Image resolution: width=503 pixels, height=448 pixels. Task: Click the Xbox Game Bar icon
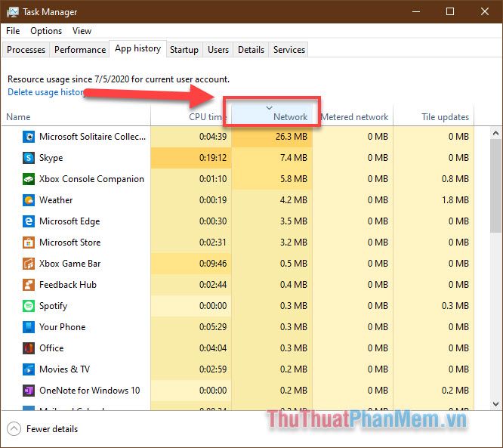point(29,264)
